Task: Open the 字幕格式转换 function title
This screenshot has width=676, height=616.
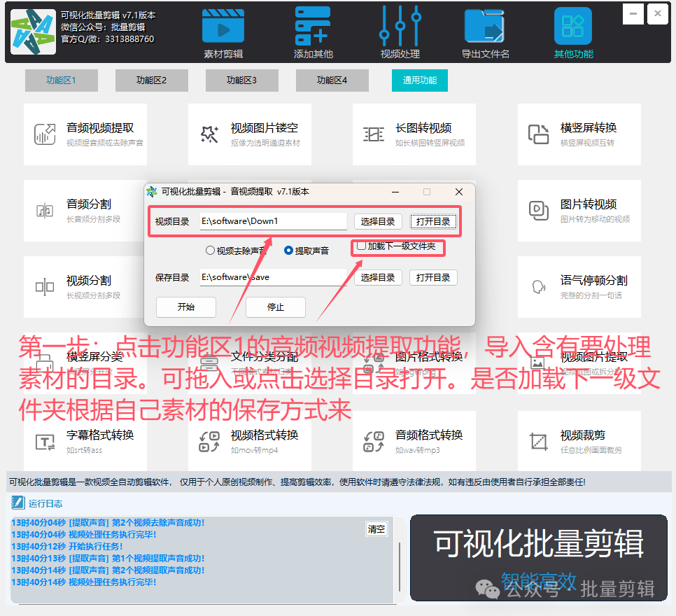Action: [x=100, y=435]
